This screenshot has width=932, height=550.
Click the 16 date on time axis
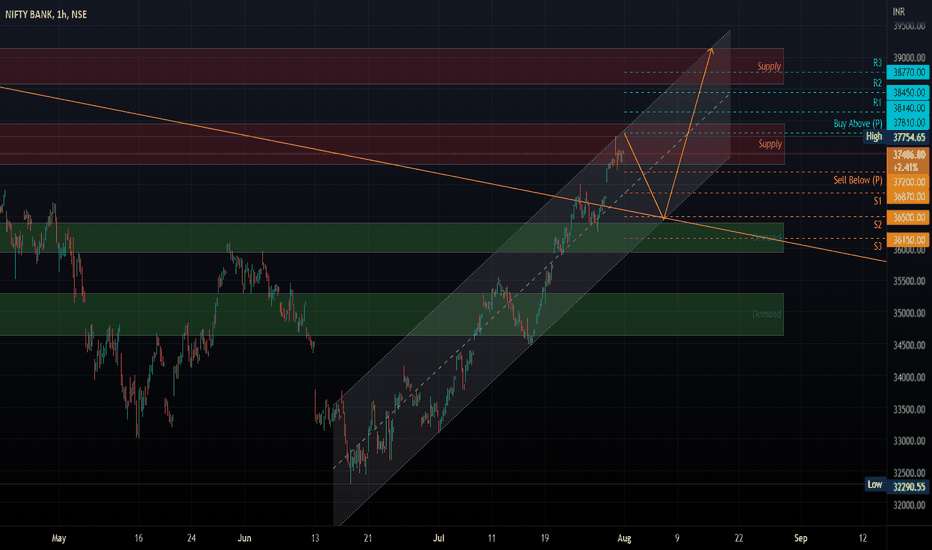(x=138, y=538)
